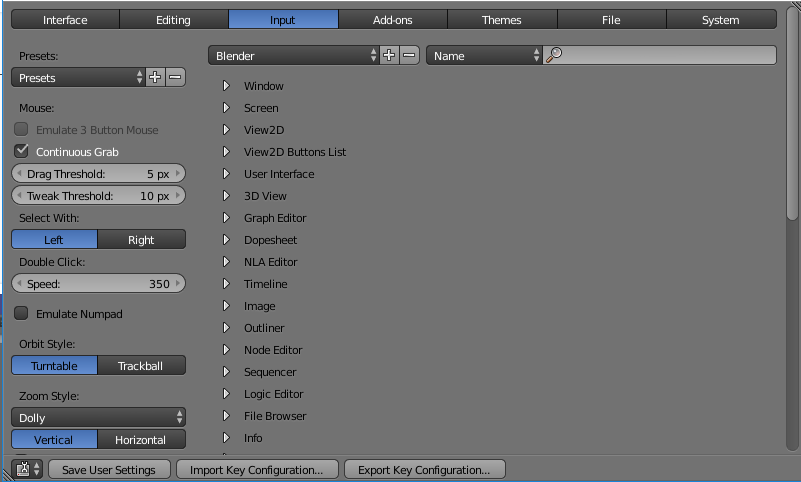The image size is (801, 482).
Task: Open the Name filter type dropdown
Action: 484,55
